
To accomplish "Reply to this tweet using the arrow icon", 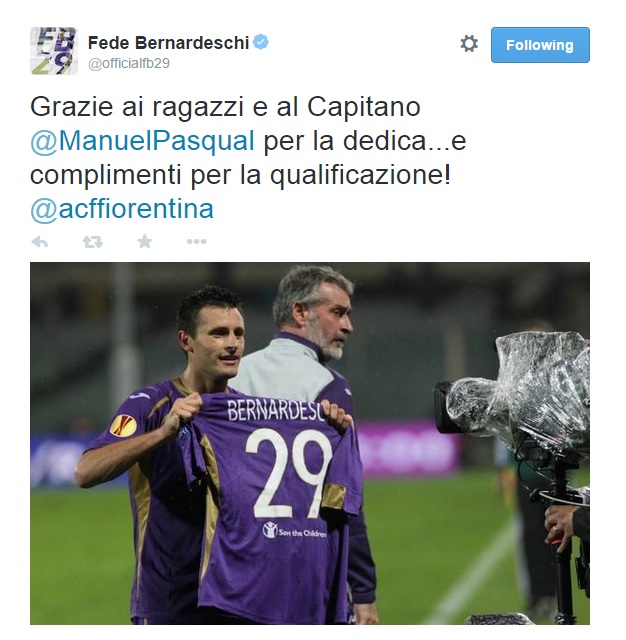I will coord(40,242).
